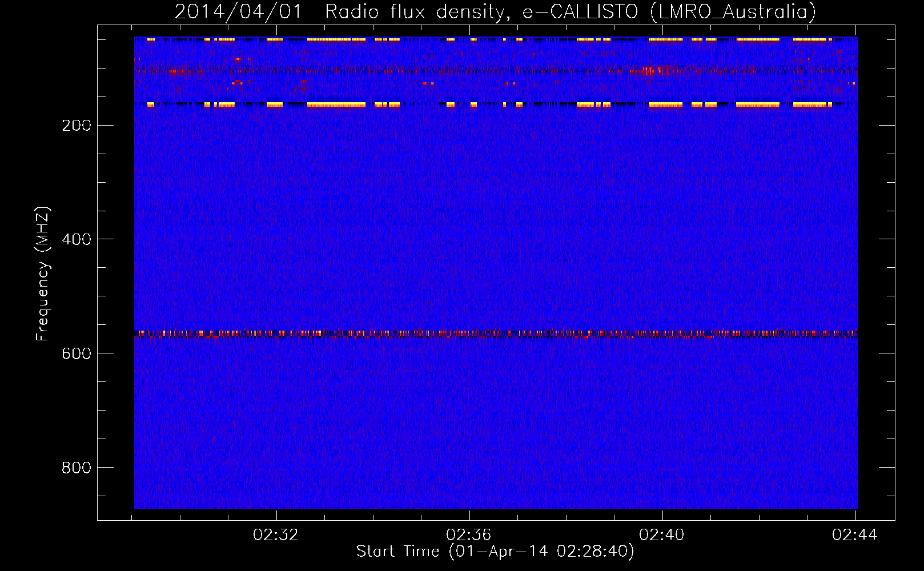Image resolution: width=924 pixels, height=571 pixels.
Task: Click the red interference band near 570 MHz
Action: [x=496, y=334]
